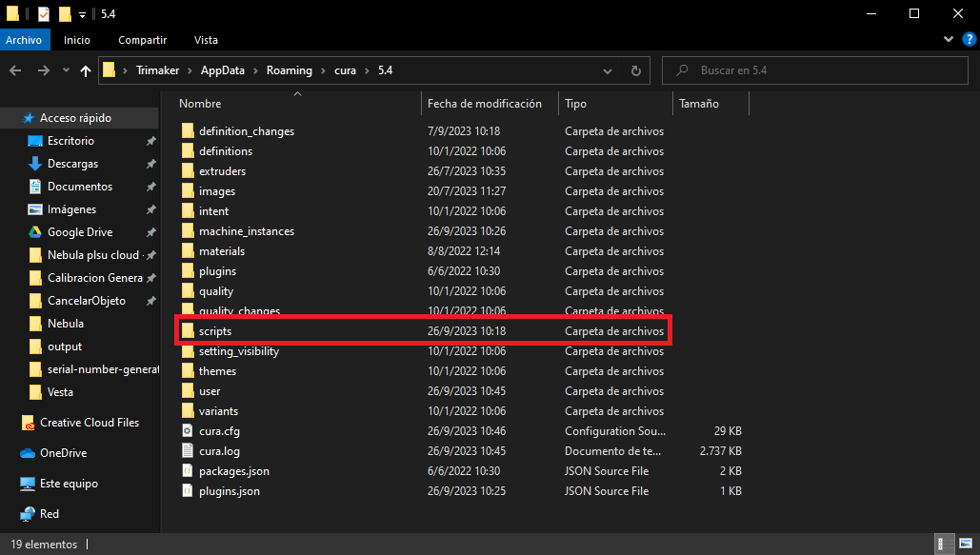Open Google Drive in the sidebar

click(80, 232)
